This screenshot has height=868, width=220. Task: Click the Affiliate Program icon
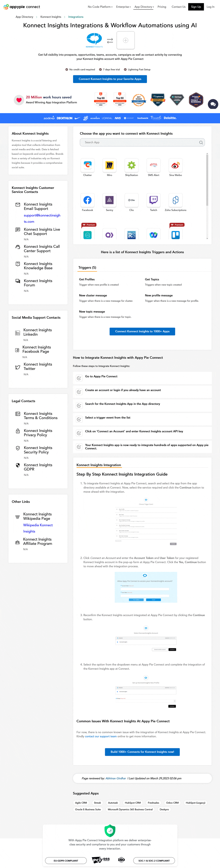coord(18,542)
